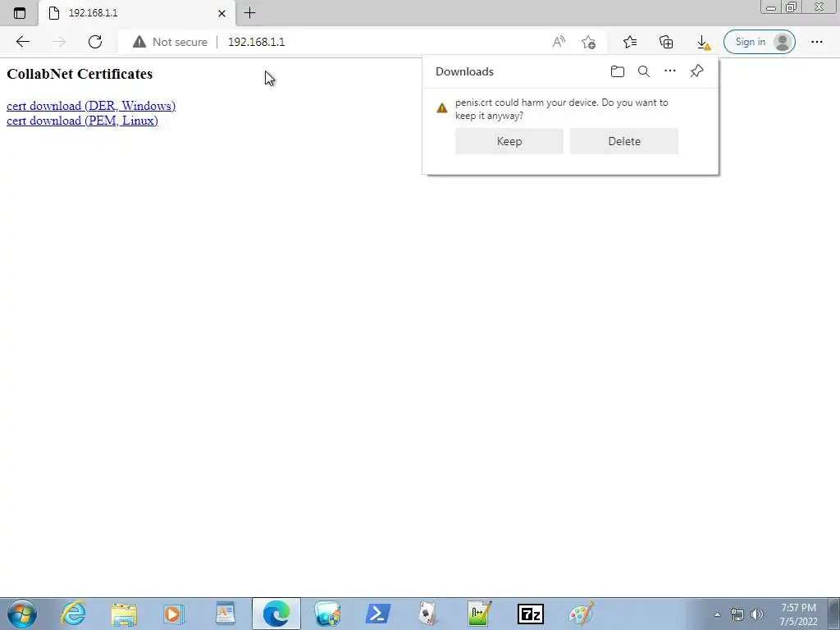Open the document editor taskbar icon

point(225,614)
